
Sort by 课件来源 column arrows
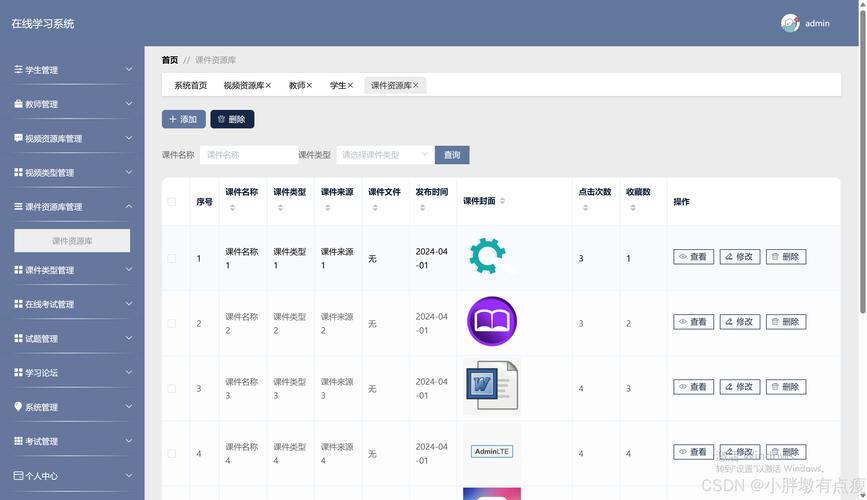[327, 207]
